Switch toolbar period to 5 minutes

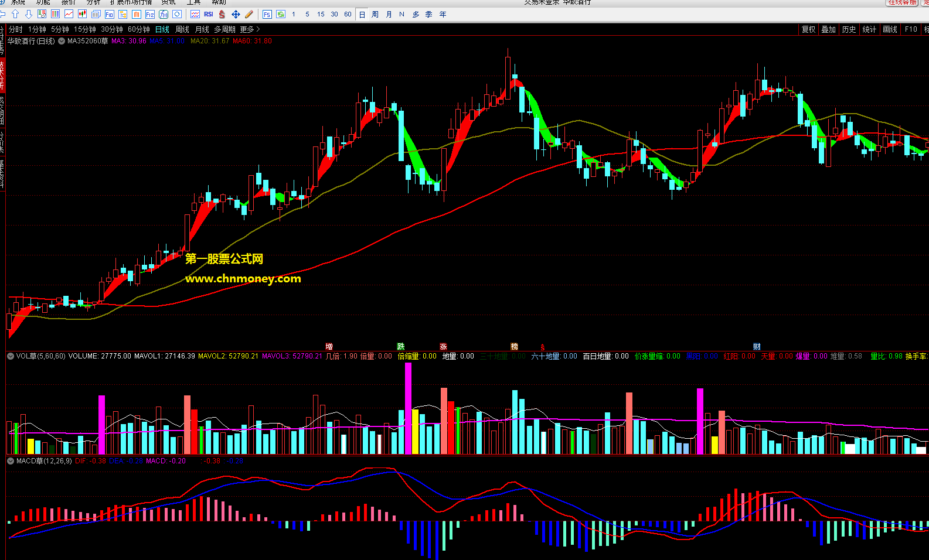[x=307, y=14]
